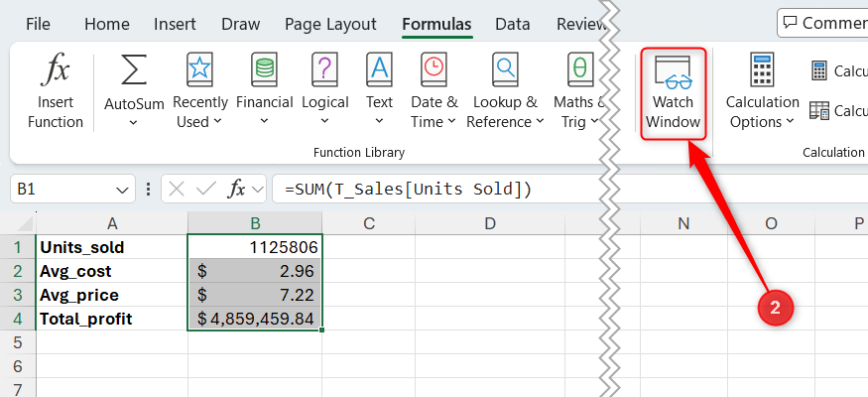Click inside the formula bar text
Image resolution: width=868 pixels, height=397 pixels.
(408, 190)
